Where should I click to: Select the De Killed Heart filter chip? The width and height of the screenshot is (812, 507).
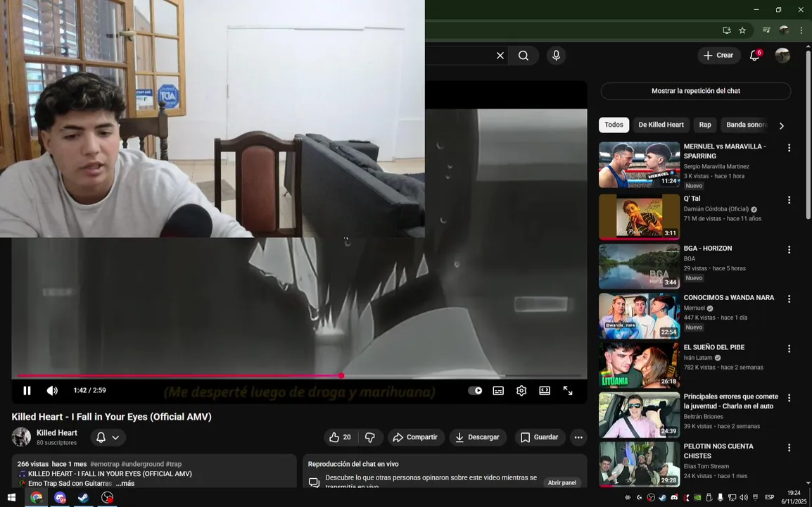[x=661, y=125]
